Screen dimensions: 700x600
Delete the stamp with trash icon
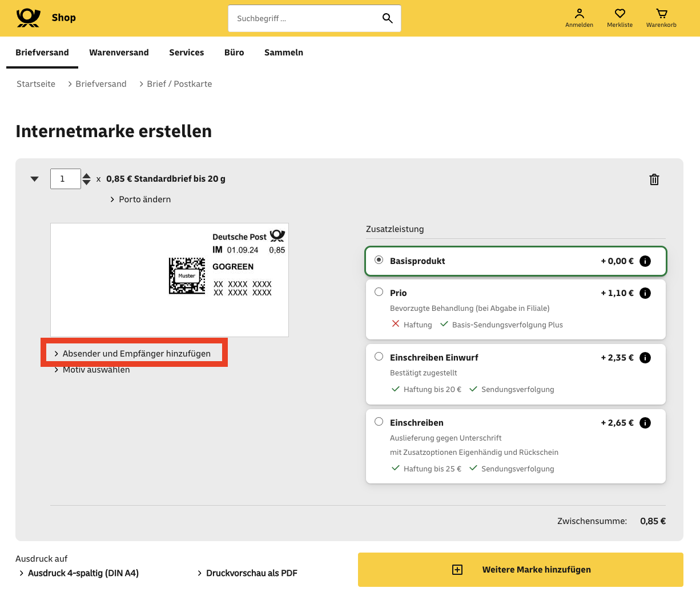click(654, 179)
